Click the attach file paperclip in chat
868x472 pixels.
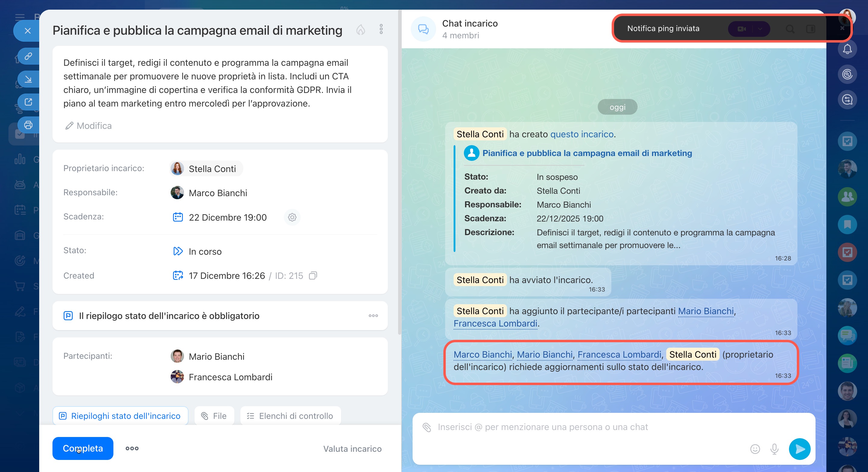pyautogui.click(x=427, y=427)
